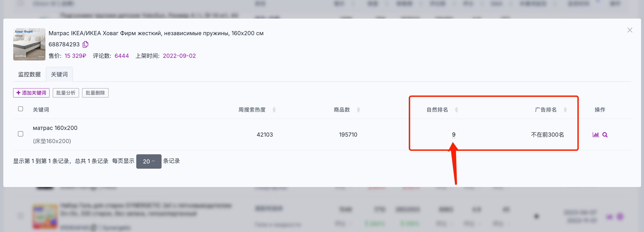Close the product details dialog
Screen dimensions: 644x232
(x=630, y=30)
